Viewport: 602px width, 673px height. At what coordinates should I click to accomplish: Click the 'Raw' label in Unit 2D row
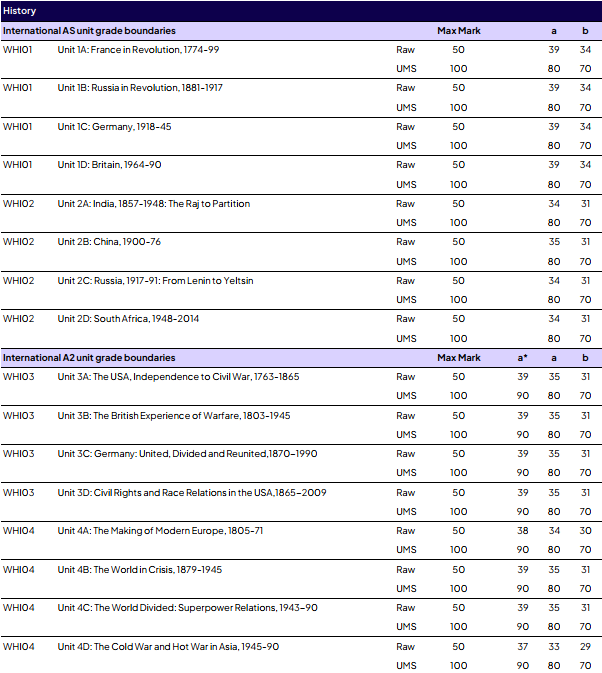(405, 319)
